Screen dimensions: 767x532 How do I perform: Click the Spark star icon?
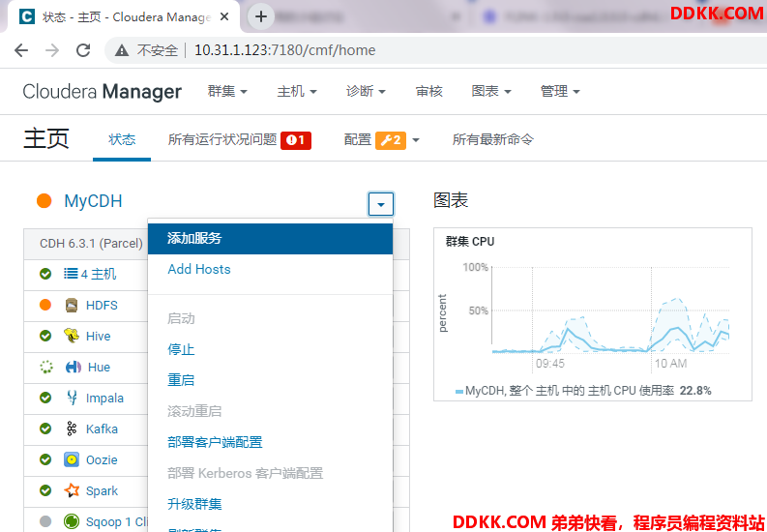coord(72,490)
